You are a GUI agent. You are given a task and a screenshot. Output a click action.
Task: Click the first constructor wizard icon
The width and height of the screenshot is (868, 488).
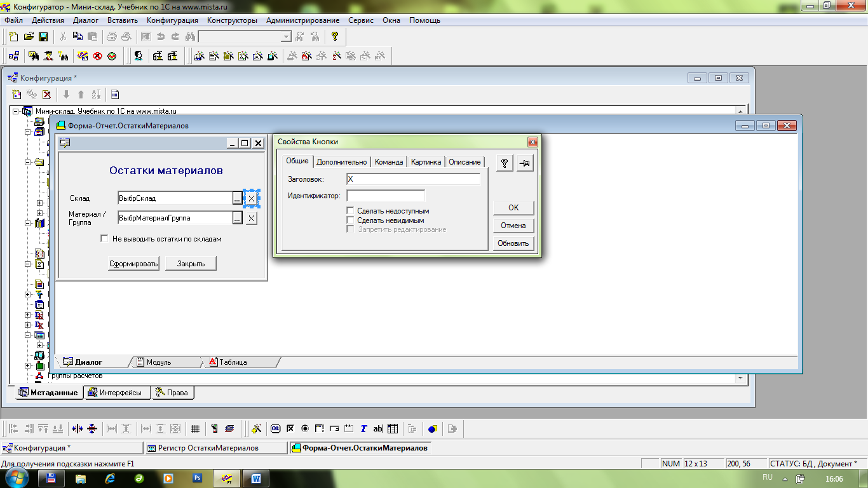pyautogui.click(x=199, y=56)
